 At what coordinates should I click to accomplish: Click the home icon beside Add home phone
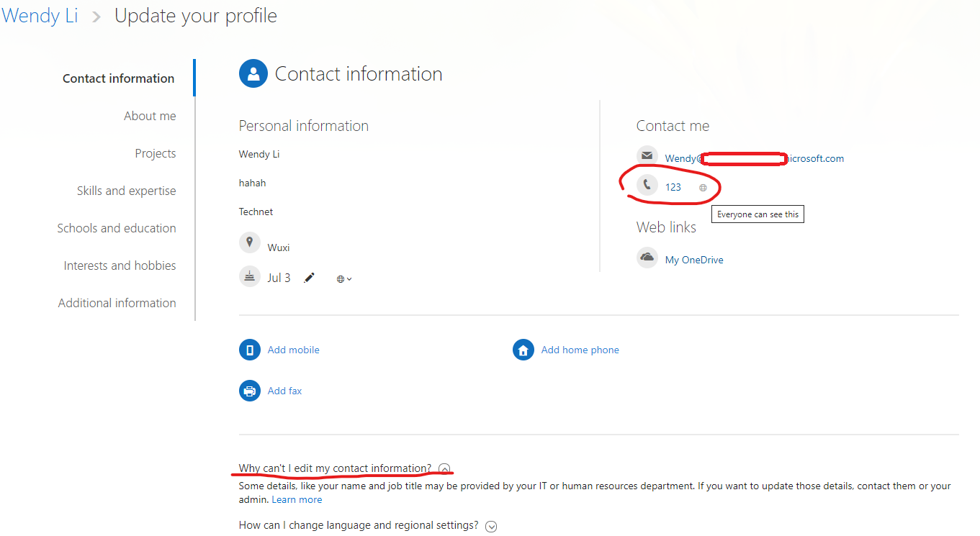coord(523,349)
